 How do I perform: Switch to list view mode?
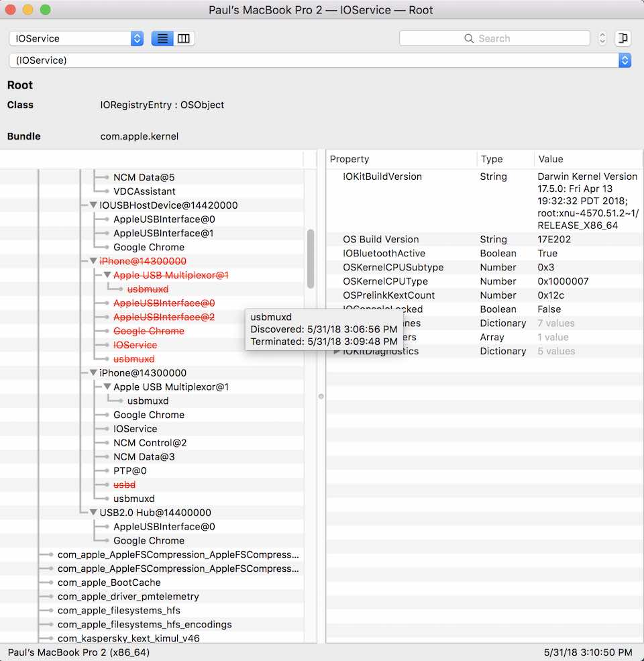click(x=162, y=38)
